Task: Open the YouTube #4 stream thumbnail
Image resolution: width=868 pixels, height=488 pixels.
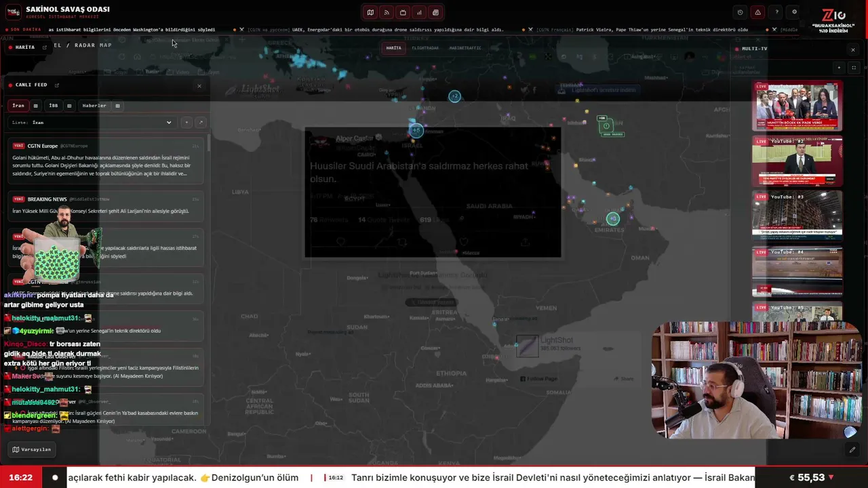Action: 797,271
